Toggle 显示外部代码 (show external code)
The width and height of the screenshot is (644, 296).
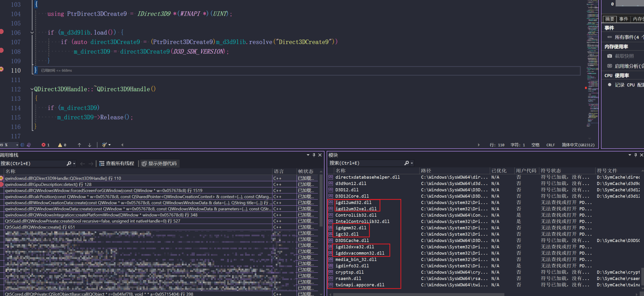[x=159, y=164]
